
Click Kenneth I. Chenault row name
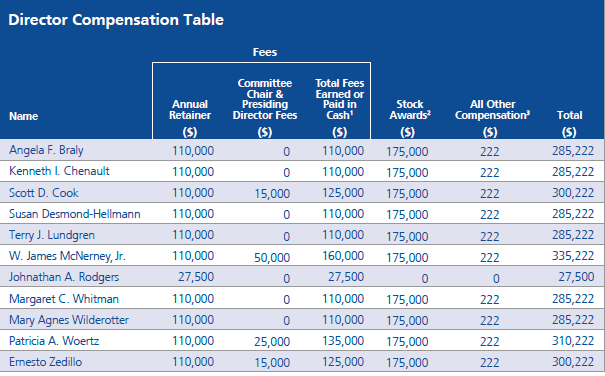pos(59,171)
